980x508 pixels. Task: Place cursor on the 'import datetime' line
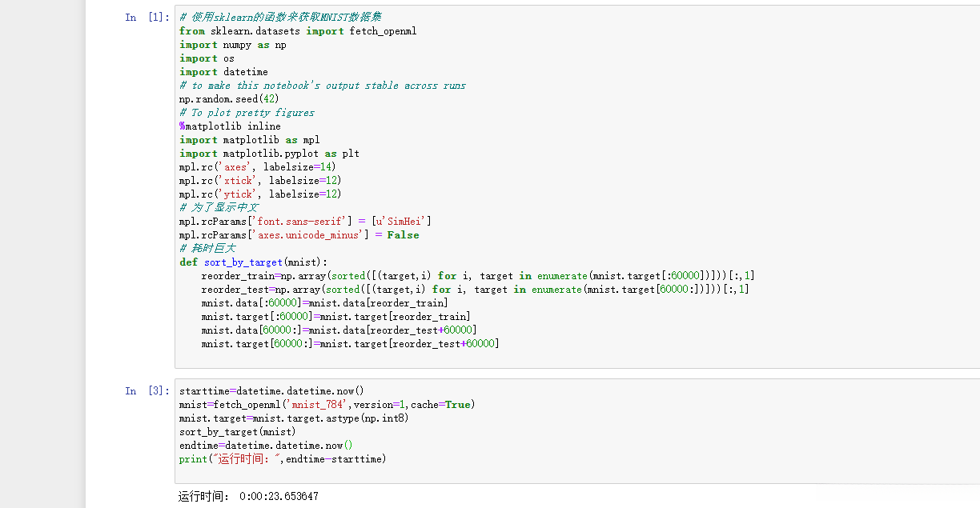[223, 72]
